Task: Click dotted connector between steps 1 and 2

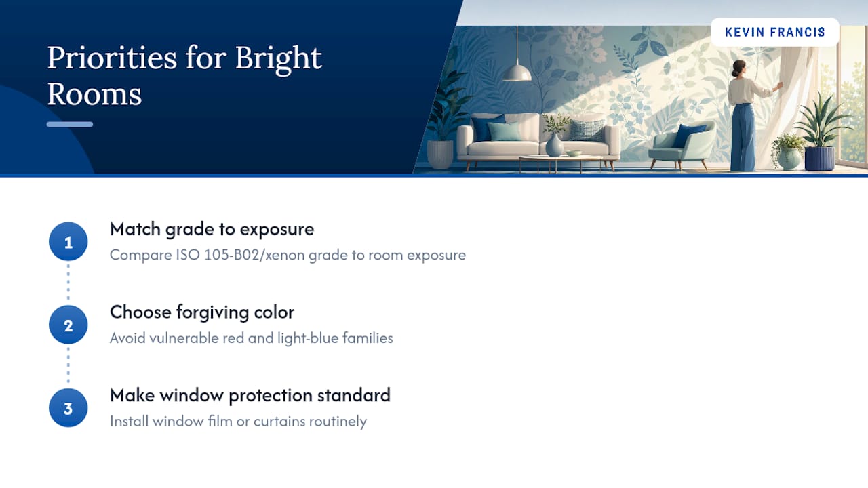Action: pos(68,283)
